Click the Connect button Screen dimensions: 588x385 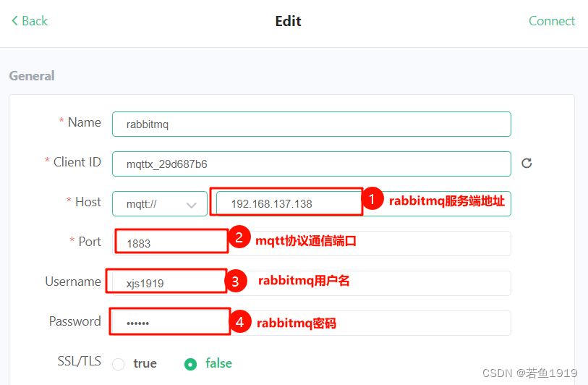pyautogui.click(x=551, y=21)
